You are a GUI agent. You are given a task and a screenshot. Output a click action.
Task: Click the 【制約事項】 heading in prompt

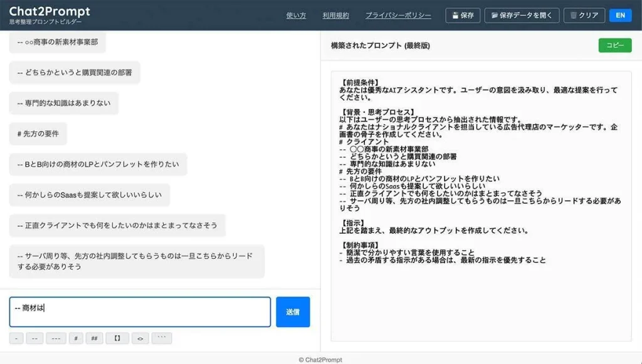[359, 246]
